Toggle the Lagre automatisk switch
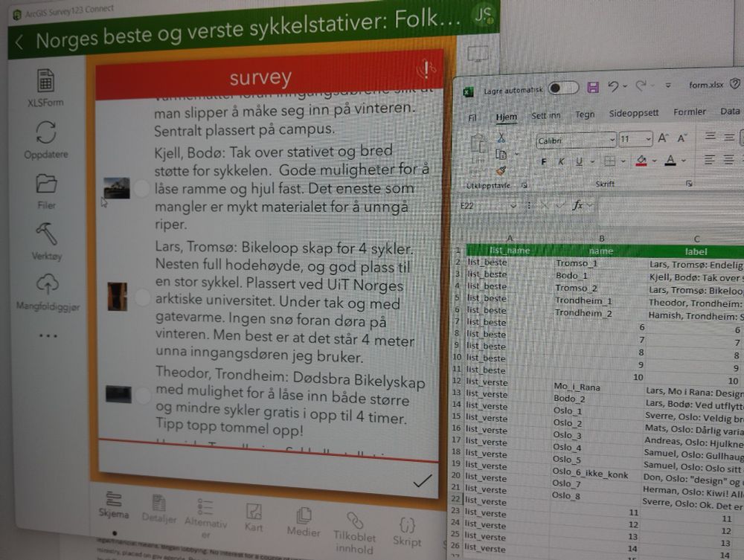This screenshot has height=560, width=744. pyautogui.click(x=564, y=88)
